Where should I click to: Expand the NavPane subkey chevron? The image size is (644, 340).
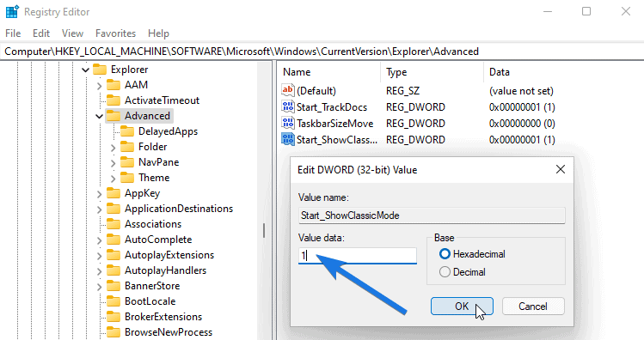[x=113, y=163]
